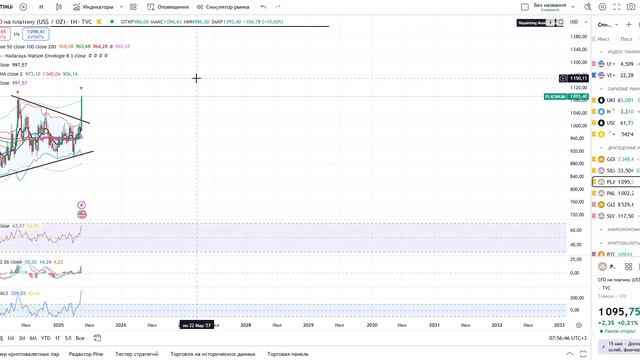Image resolution: width=640 pixels, height=360 pixels.
Task: Open the USD currency dropdown
Action: [x=578, y=22]
